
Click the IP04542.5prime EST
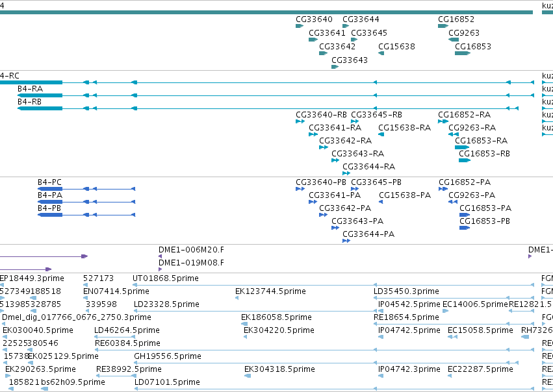(x=381, y=311)
